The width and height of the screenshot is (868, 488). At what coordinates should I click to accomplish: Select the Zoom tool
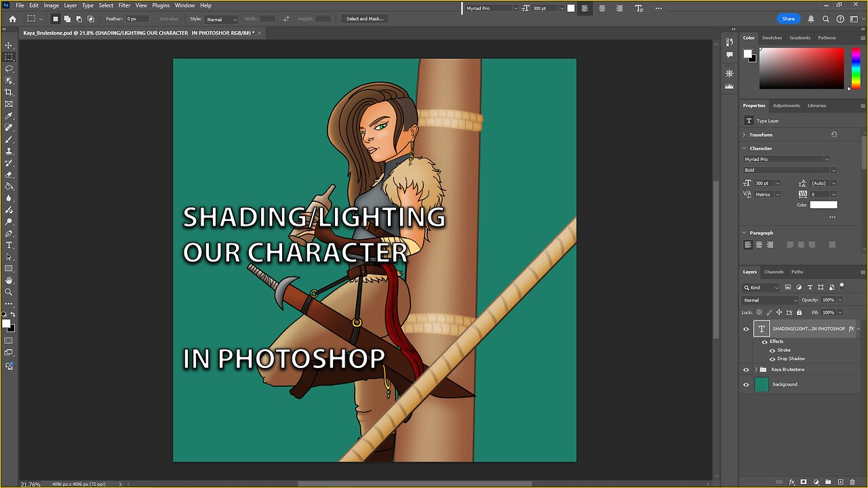click(9, 292)
